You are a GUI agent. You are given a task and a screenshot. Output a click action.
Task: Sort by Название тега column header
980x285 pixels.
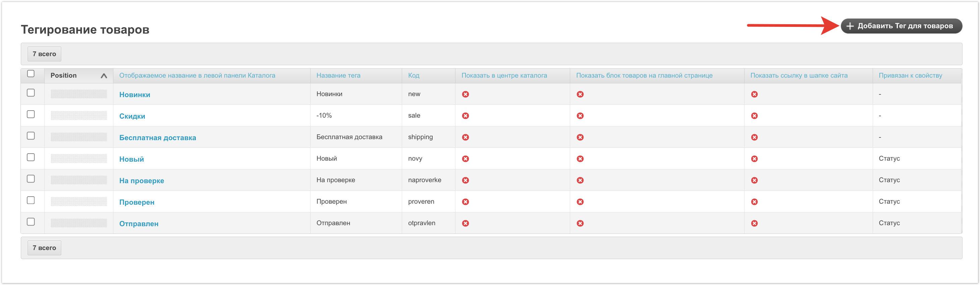pos(338,75)
